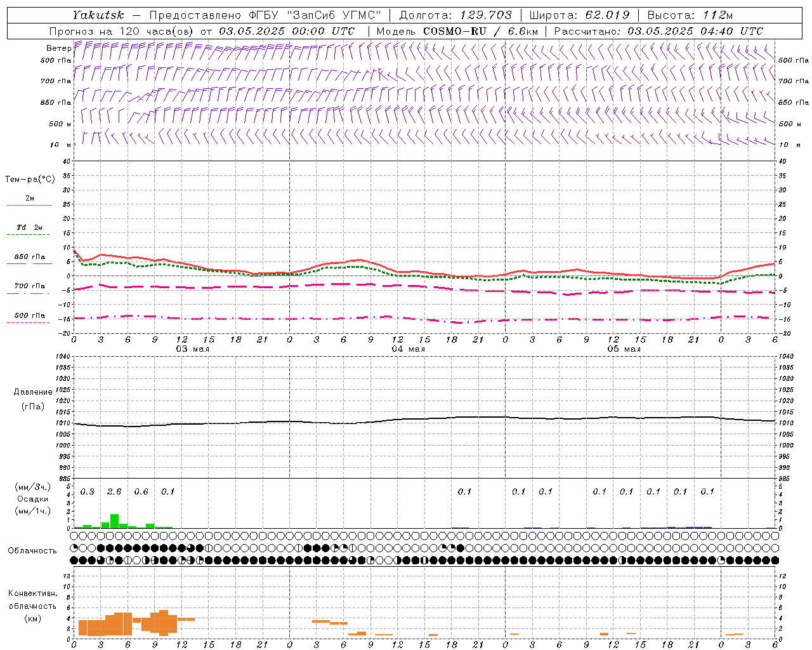Click the computed time Рассчитано: 03.05.2025 04:40 UTC
812x650 pixels.
pos(658,31)
